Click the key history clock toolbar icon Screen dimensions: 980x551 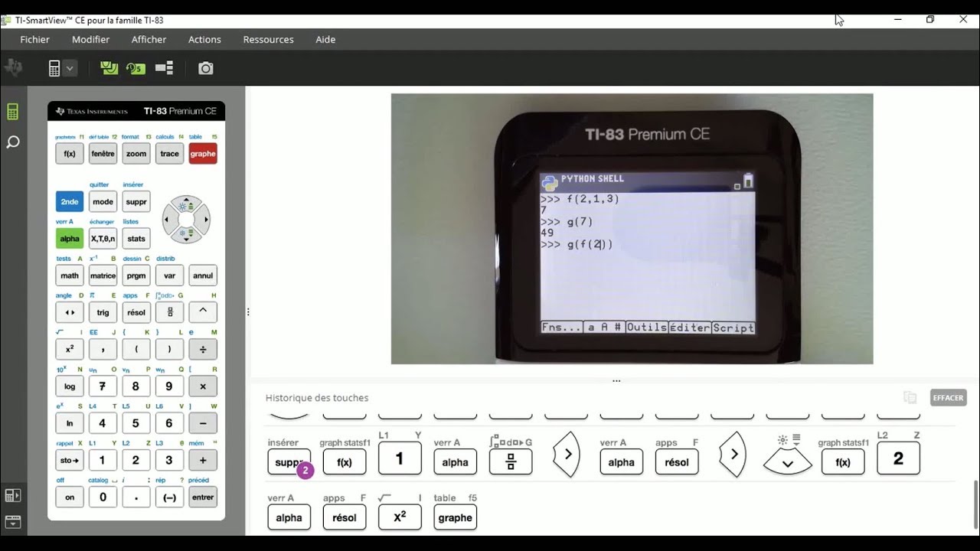tap(136, 68)
